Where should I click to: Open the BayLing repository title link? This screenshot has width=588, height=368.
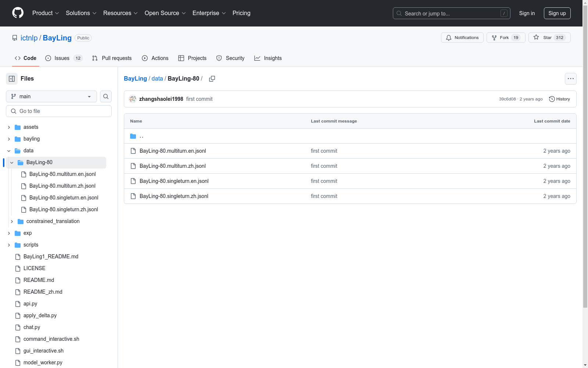click(x=57, y=38)
